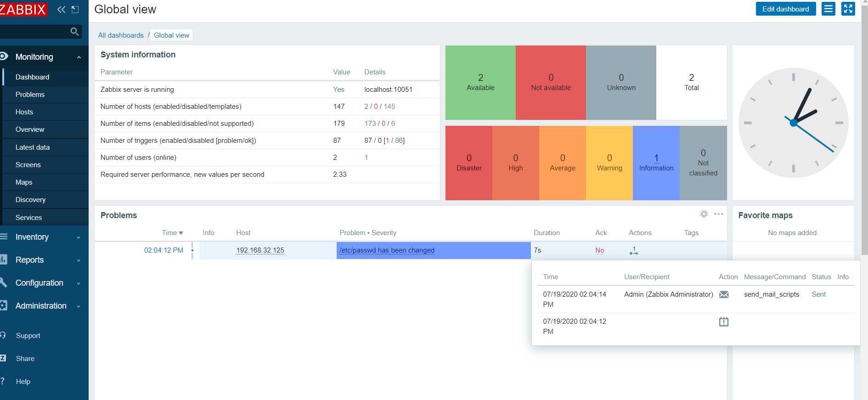Click the actions count icon in problem row

tap(634, 250)
